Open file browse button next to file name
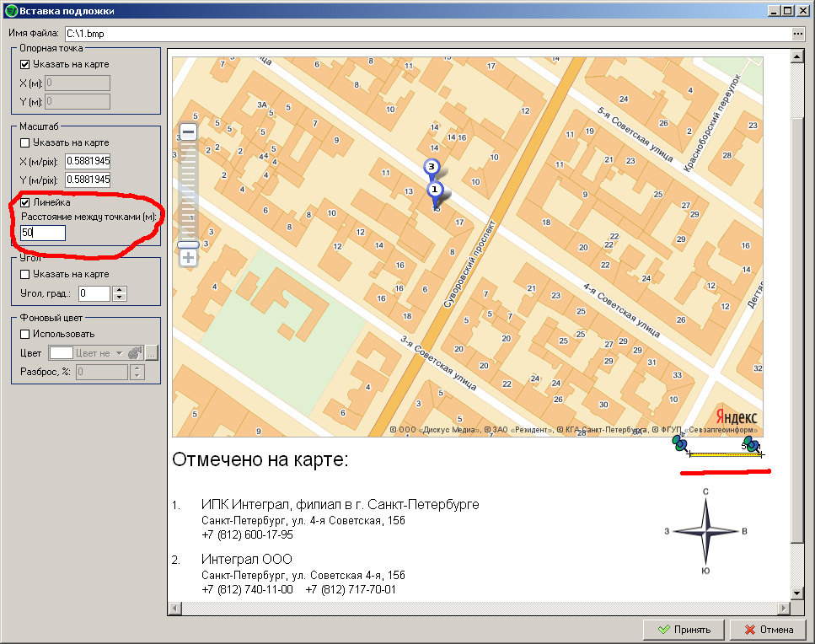Image resolution: width=815 pixels, height=644 pixels. tap(798, 34)
